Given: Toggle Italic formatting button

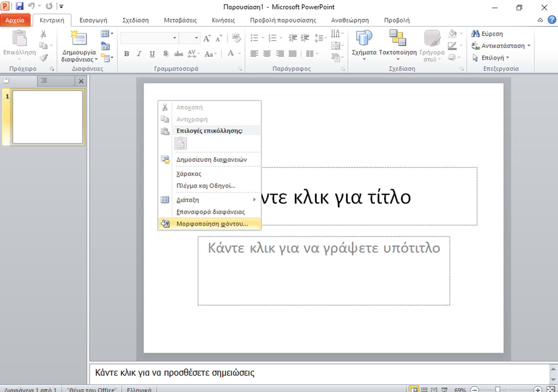Looking at the screenshot, I should coord(139,54).
